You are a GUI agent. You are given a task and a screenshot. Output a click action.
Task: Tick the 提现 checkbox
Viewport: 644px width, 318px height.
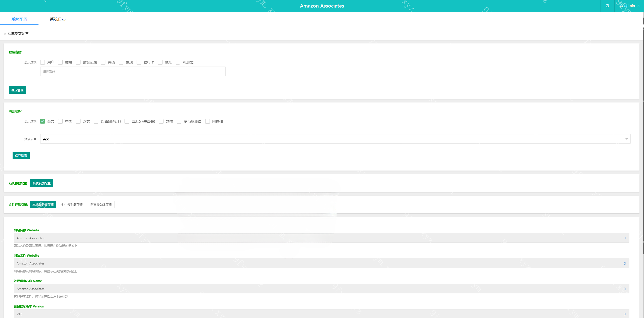121,62
